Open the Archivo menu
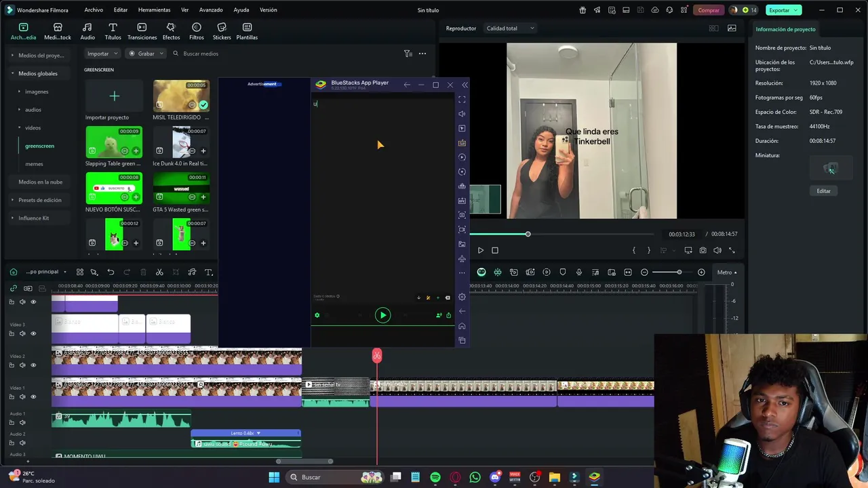Image resolution: width=868 pixels, height=488 pixels. pyautogui.click(x=94, y=10)
